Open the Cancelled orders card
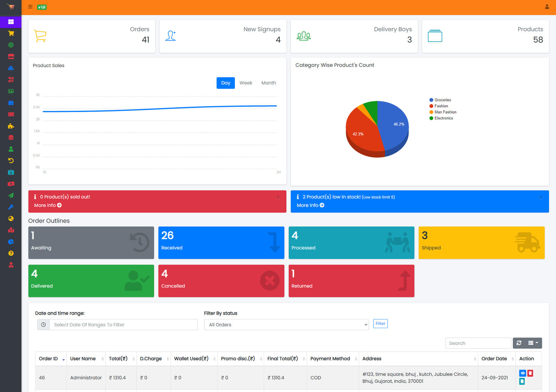This screenshot has height=392, width=556. click(221, 281)
